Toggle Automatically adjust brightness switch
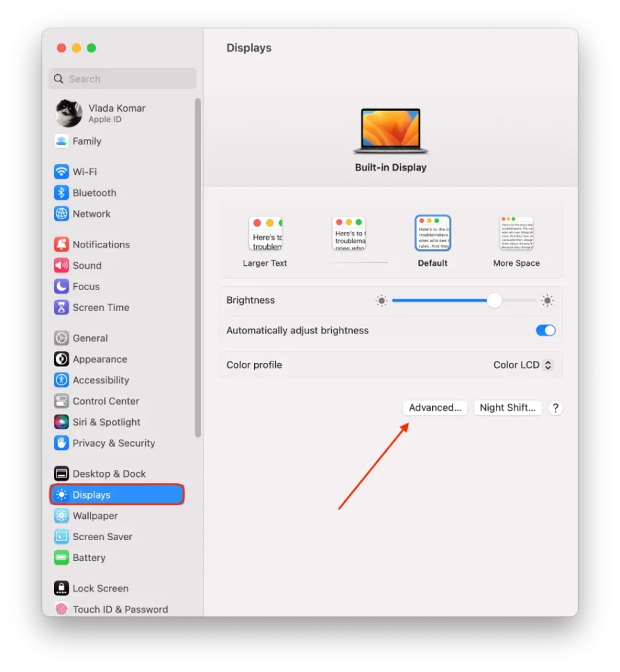Image resolution: width=620 pixels, height=672 pixels. tap(545, 331)
